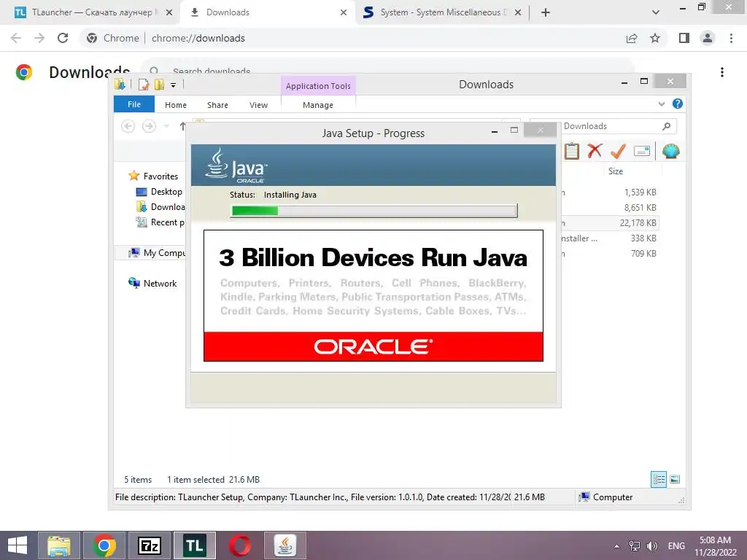
Task: Open Customize Quick Access Toolbar dropdown
Action: 174,85
